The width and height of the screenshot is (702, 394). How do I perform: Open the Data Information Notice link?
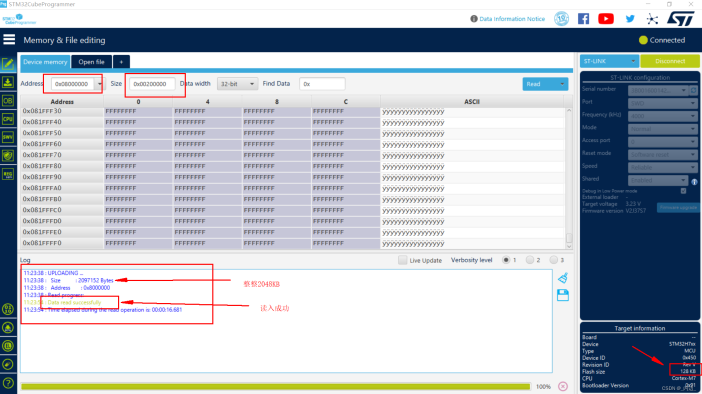click(x=512, y=19)
